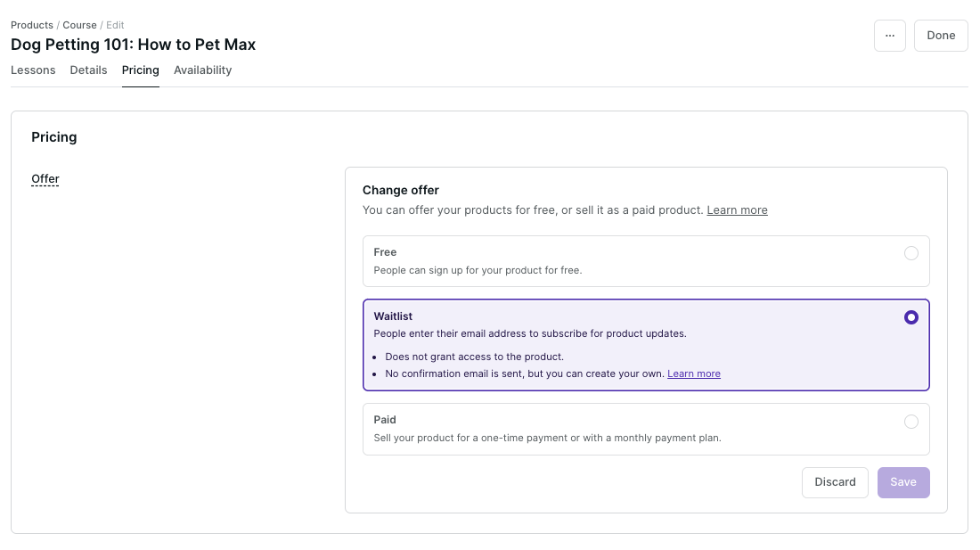
Task: Click the Free option card title
Action: pyautogui.click(x=385, y=252)
